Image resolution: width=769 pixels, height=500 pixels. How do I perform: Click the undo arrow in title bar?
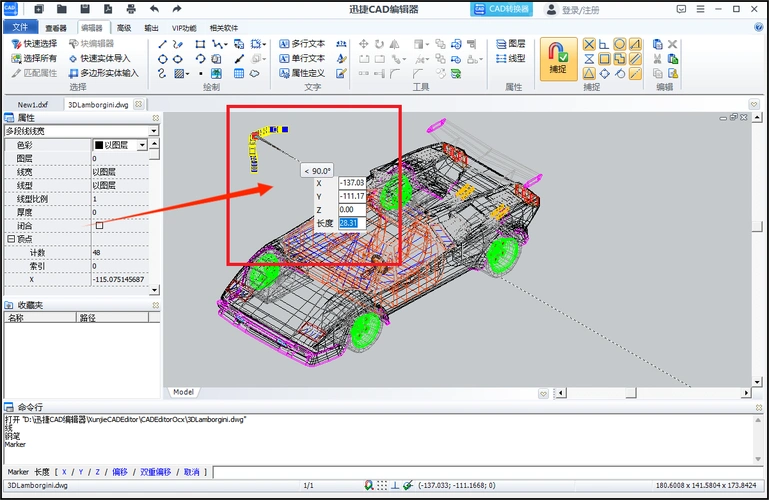[154, 9]
